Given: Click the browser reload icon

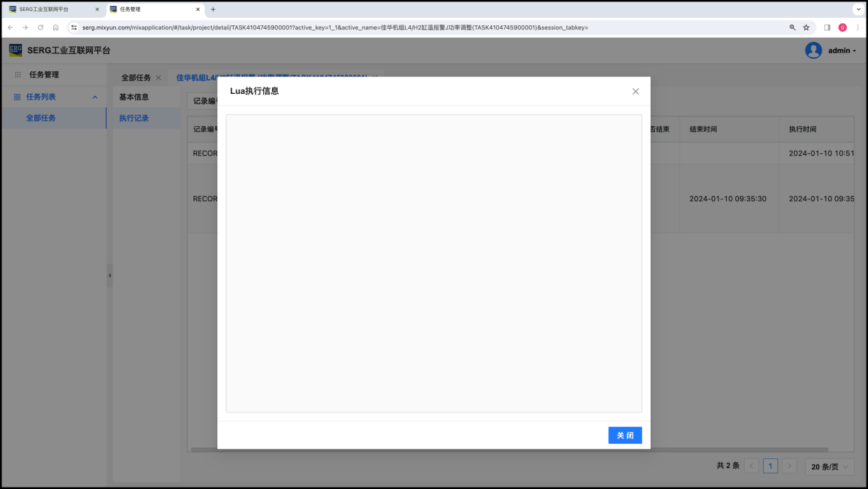Looking at the screenshot, I should pos(40,27).
